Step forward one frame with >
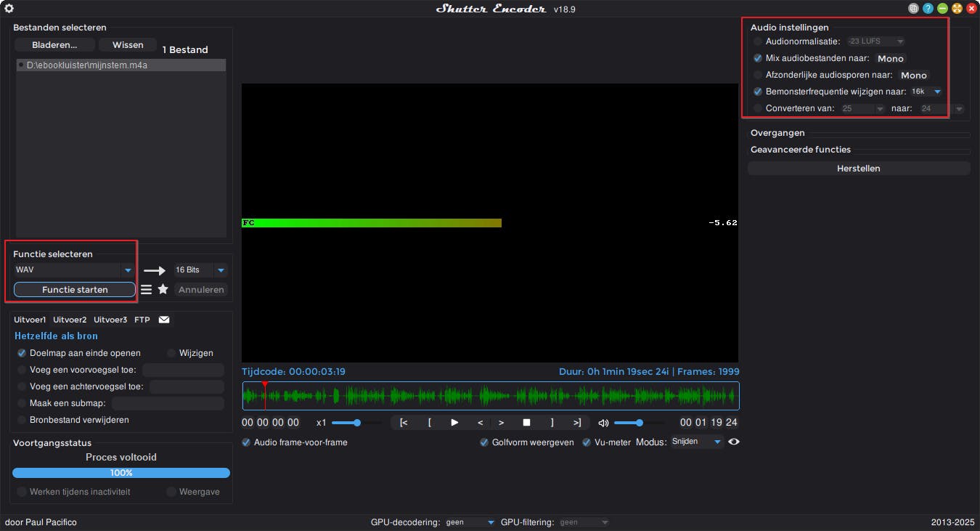Viewport: 980px width, 531px height. tap(501, 422)
